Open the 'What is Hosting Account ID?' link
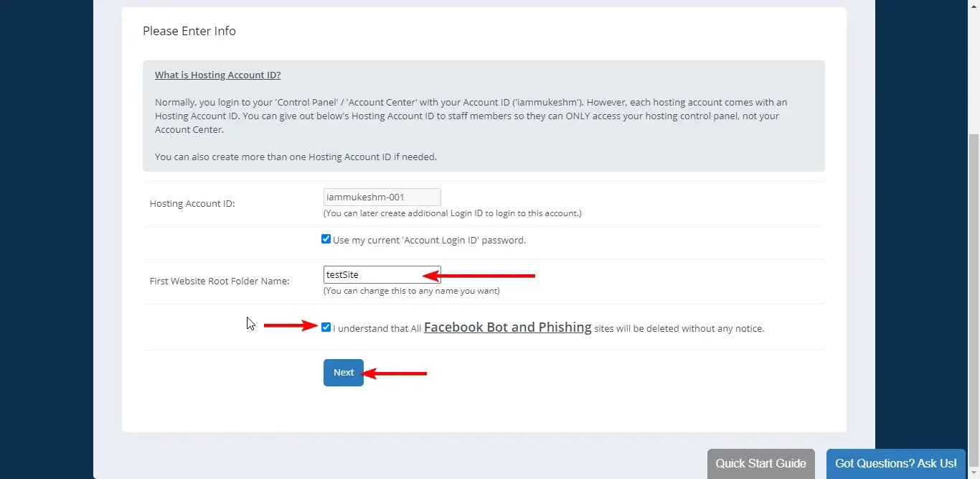Image resolution: width=980 pixels, height=479 pixels. pyautogui.click(x=217, y=75)
